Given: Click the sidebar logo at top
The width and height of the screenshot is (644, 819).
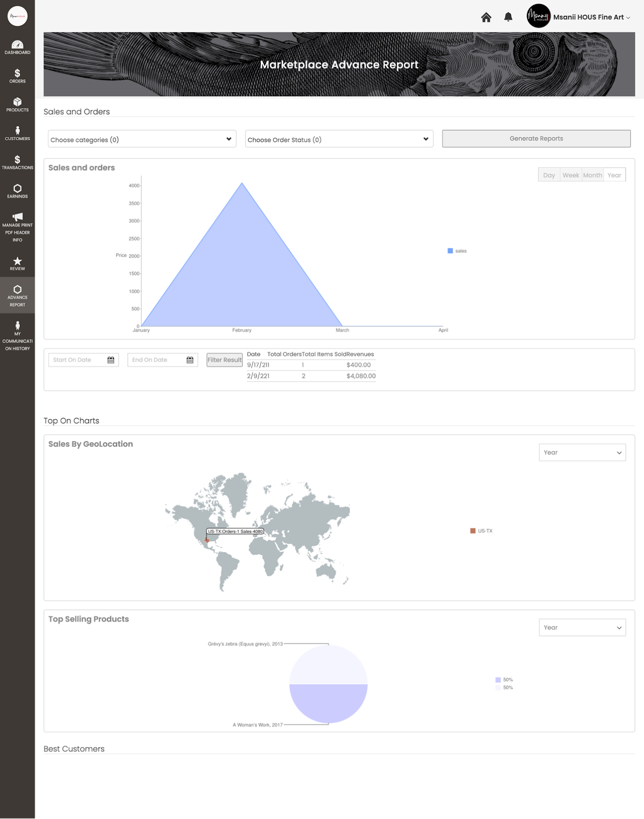Looking at the screenshot, I should coord(17,16).
